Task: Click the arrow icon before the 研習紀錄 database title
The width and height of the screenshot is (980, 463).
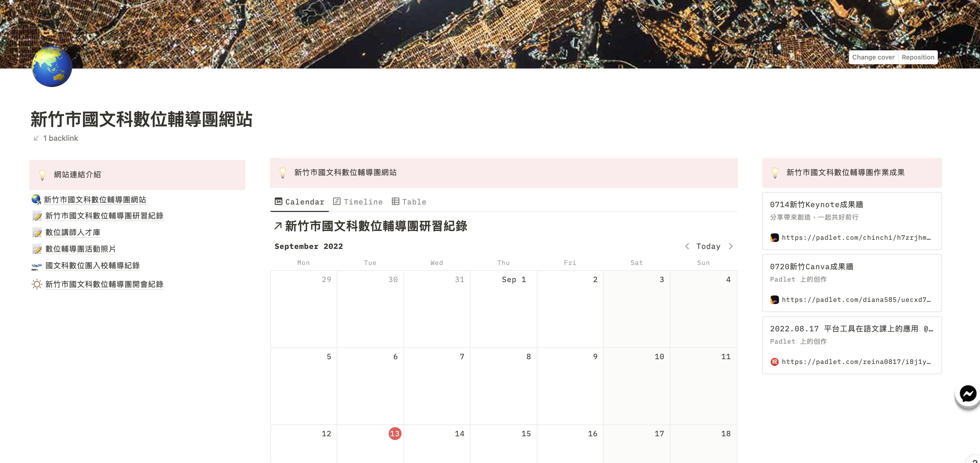Action: tap(278, 226)
